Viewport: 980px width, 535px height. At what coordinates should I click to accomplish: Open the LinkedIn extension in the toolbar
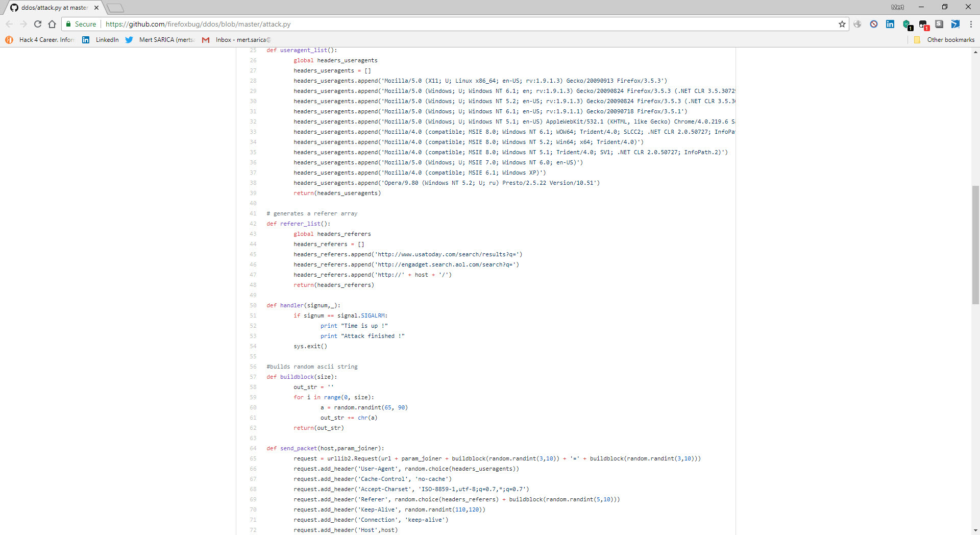click(x=890, y=24)
